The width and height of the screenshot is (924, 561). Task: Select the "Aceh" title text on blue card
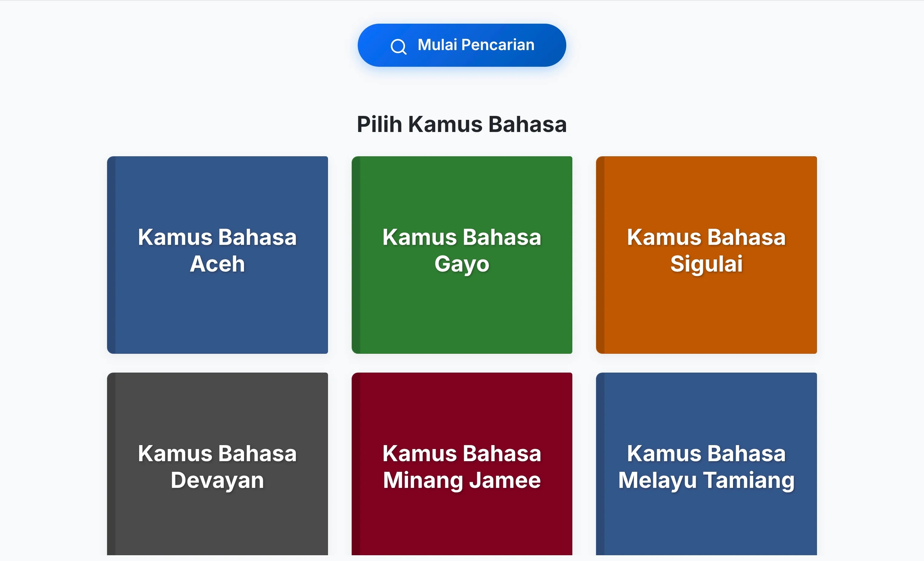click(x=217, y=264)
